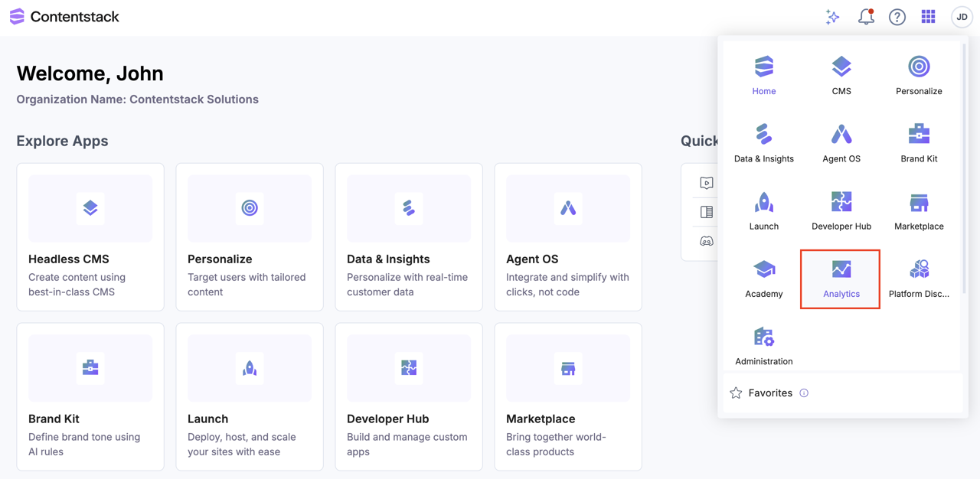Open the Marketplace card in Explore Apps
This screenshot has height=479, width=980.
pos(568,396)
